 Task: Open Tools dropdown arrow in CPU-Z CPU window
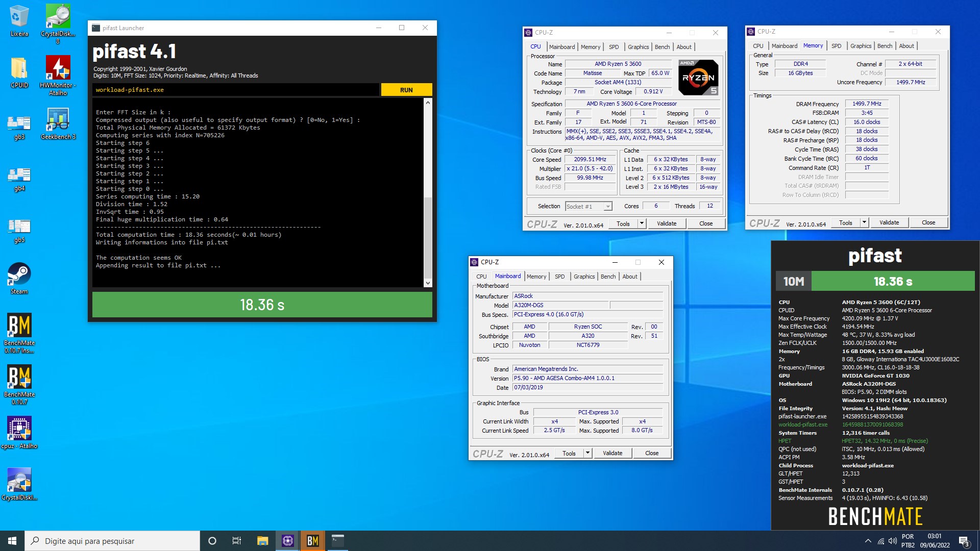[x=642, y=223]
